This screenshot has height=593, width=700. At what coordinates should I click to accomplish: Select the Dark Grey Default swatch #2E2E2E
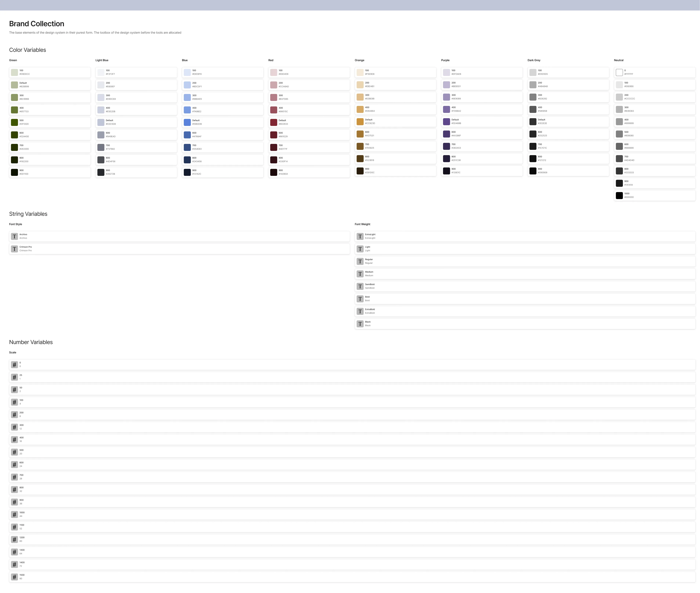click(x=533, y=122)
